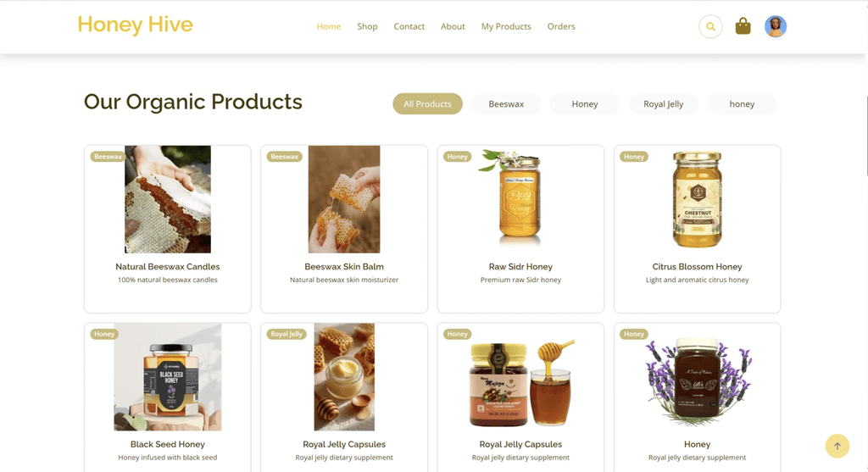Open Citrus Blossom Honey product title
The image size is (868, 472).
(697, 267)
